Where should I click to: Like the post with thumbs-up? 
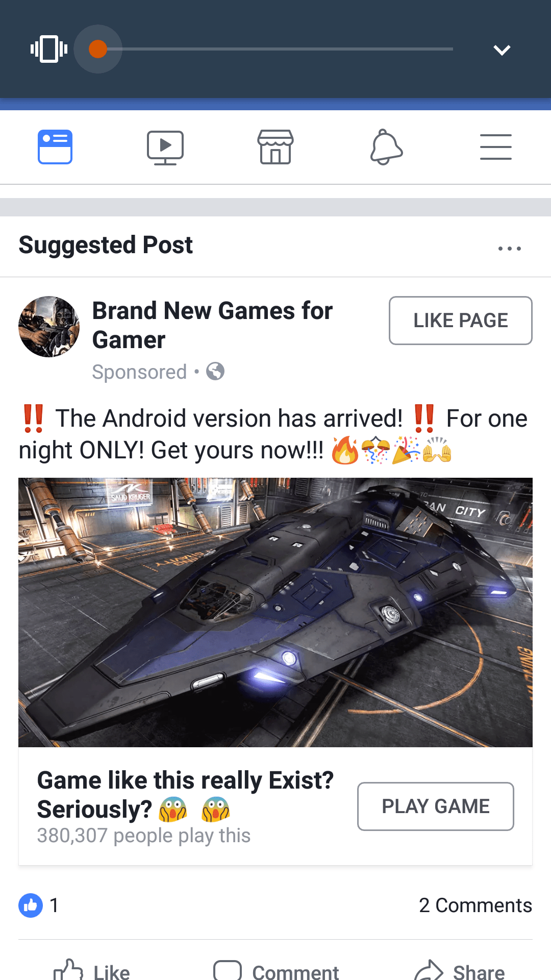click(92, 970)
